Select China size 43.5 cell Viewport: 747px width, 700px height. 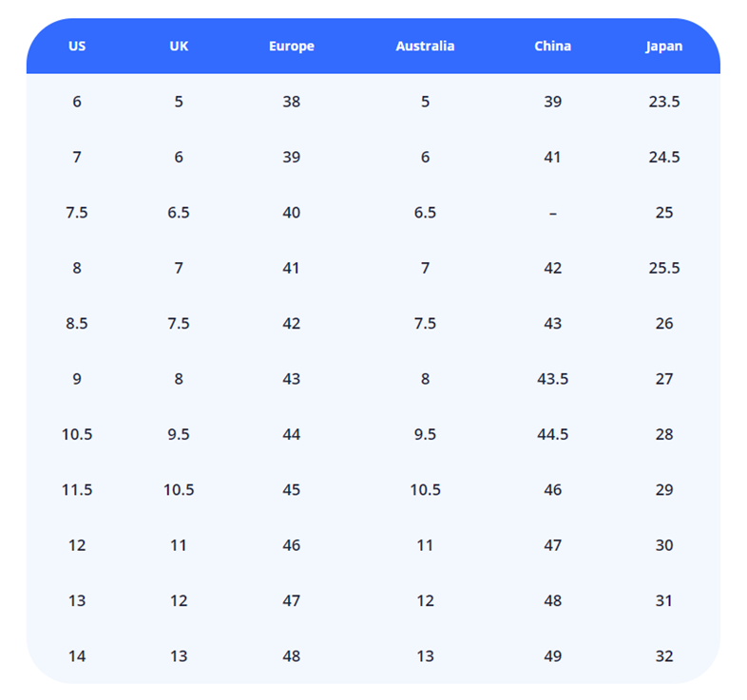point(552,379)
